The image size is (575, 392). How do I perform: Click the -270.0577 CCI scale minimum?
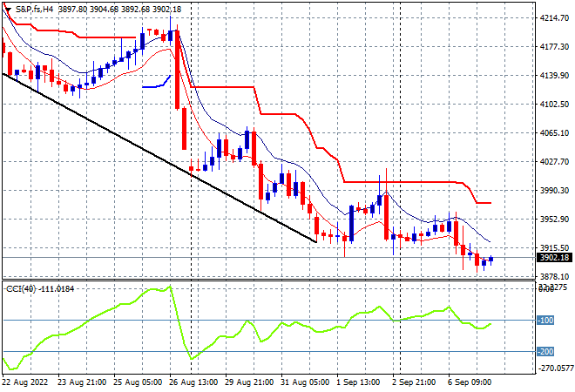(x=555, y=368)
